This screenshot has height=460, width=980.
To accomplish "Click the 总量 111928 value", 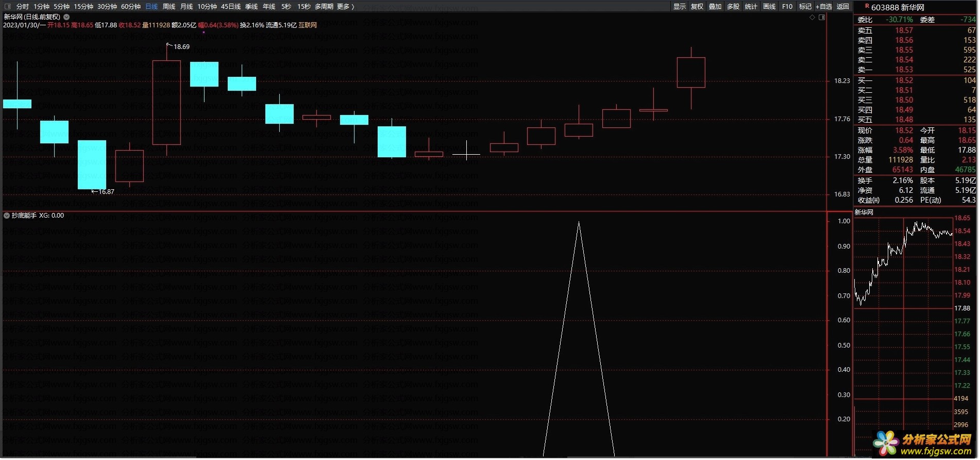I will (x=901, y=160).
